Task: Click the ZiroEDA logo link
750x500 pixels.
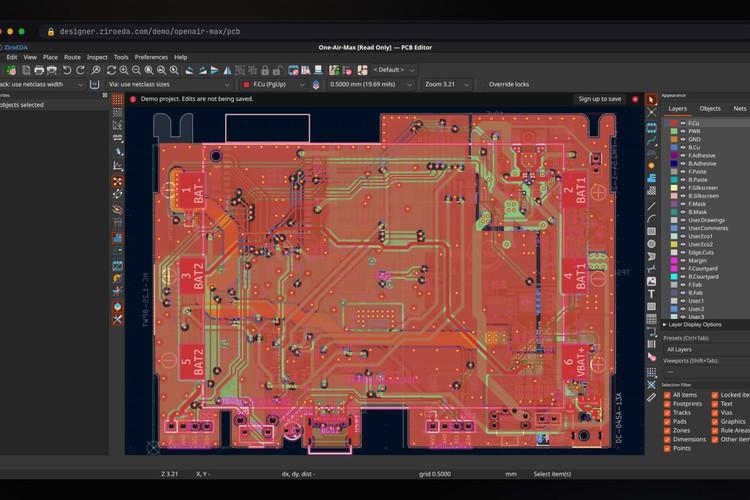Action: (x=16, y=47)
